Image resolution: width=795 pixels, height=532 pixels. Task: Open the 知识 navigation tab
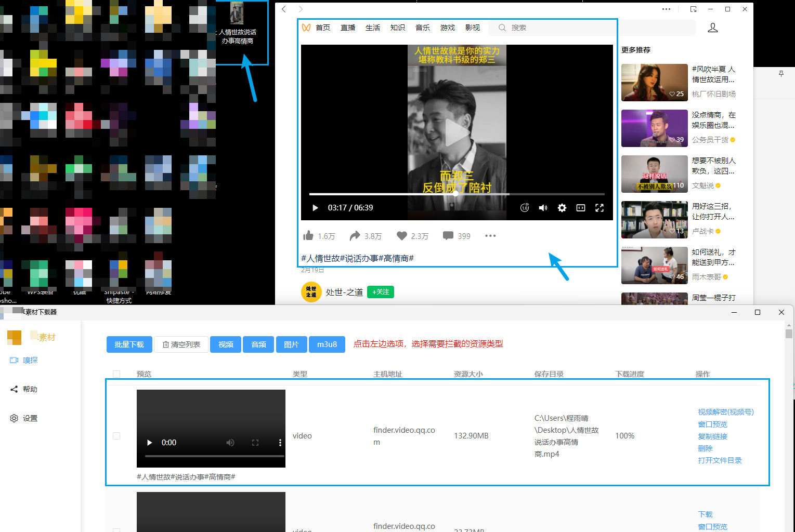398,28
